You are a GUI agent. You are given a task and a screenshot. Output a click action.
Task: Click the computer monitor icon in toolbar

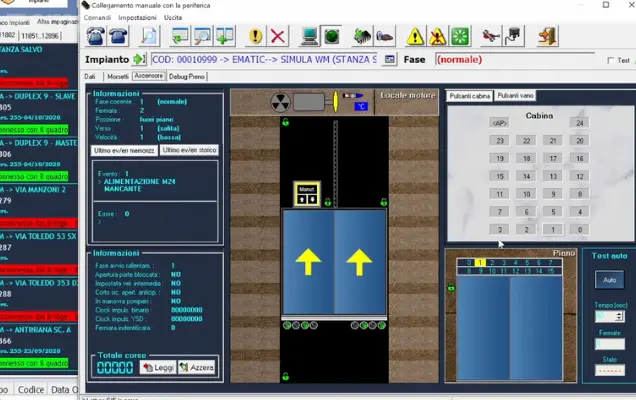pyautogui.click(x=309, y=36)
